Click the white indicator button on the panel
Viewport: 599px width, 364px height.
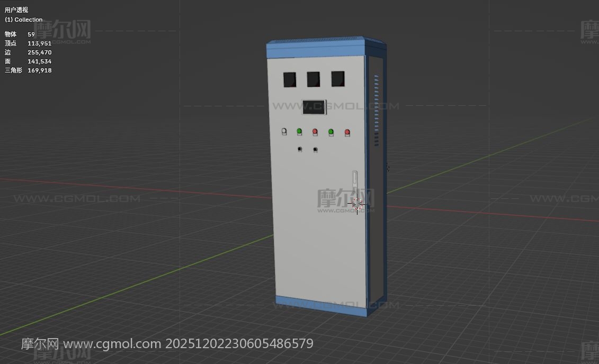(284, 132)
